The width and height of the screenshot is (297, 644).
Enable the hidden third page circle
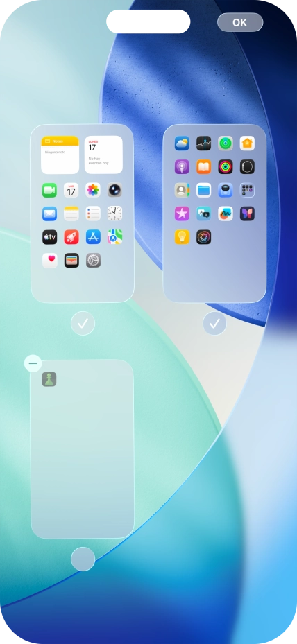(83, 559)
